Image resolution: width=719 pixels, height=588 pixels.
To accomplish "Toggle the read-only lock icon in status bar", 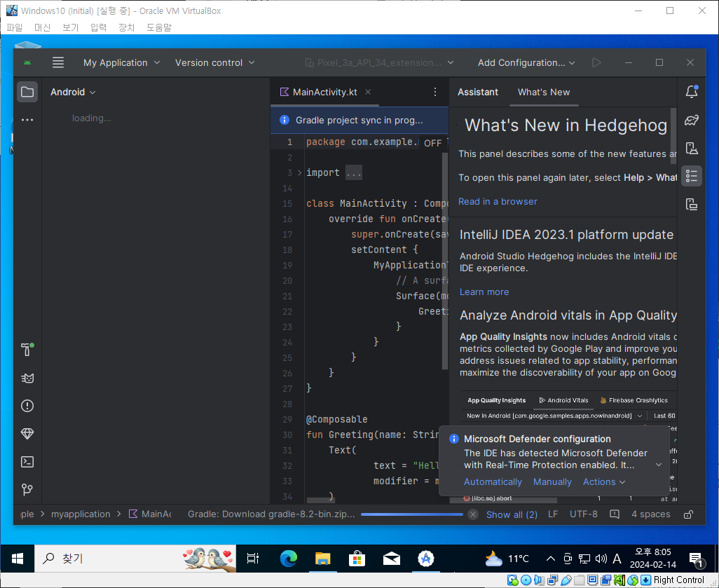I will point(688,514).
